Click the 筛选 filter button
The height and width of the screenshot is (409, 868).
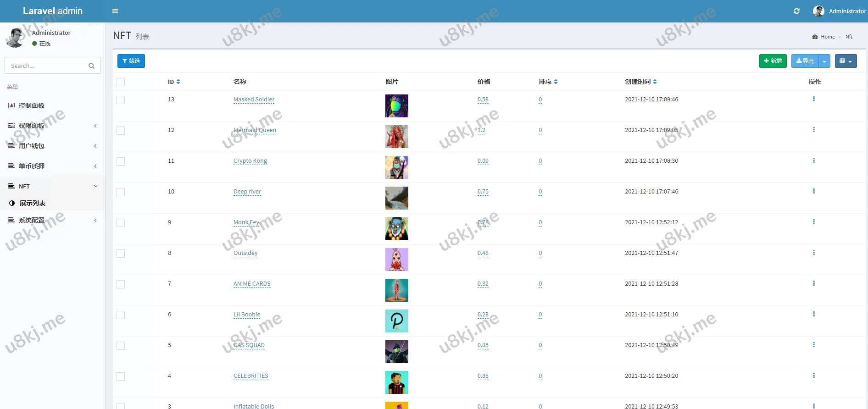(x=131, y=61)
